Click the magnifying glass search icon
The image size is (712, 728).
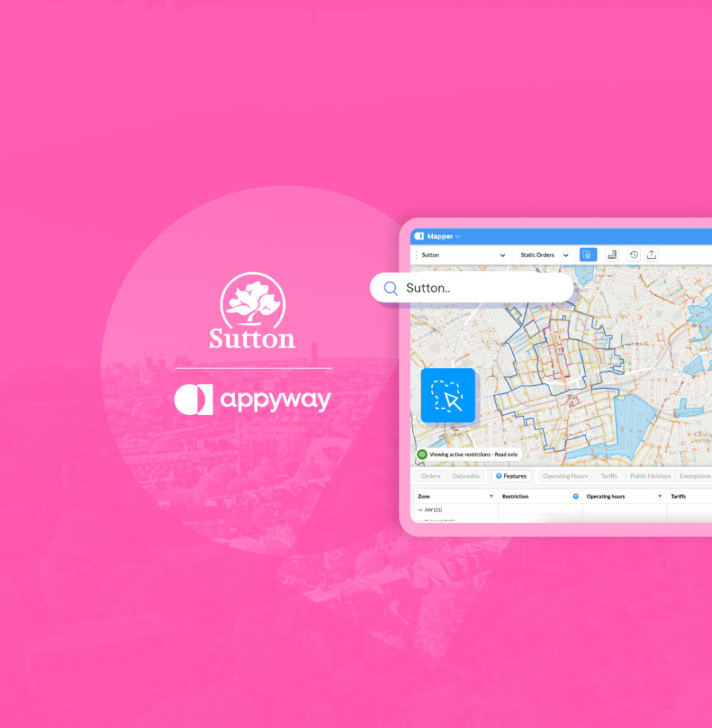coord(390,288)
